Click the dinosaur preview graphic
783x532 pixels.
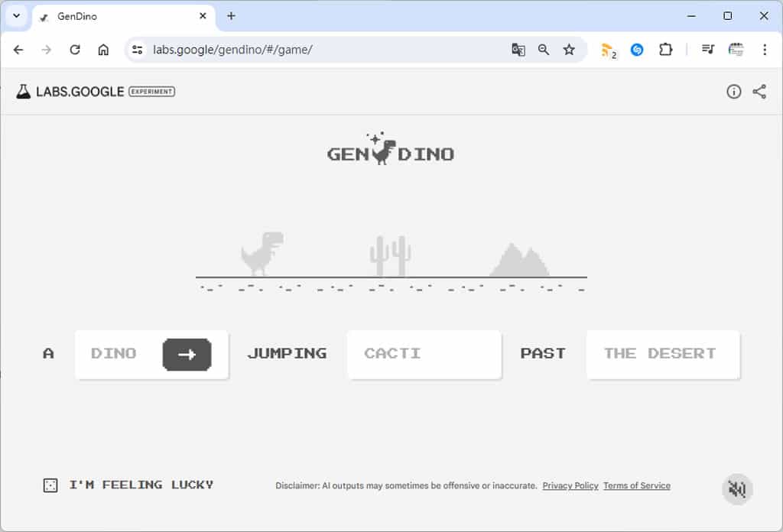pos(262,253)
